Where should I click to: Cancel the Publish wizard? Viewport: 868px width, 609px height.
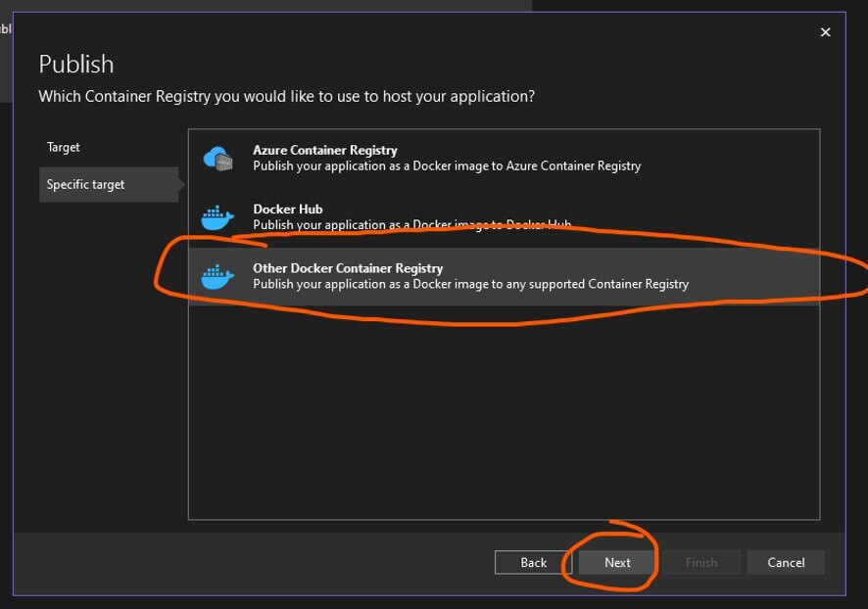pos(785,562)
